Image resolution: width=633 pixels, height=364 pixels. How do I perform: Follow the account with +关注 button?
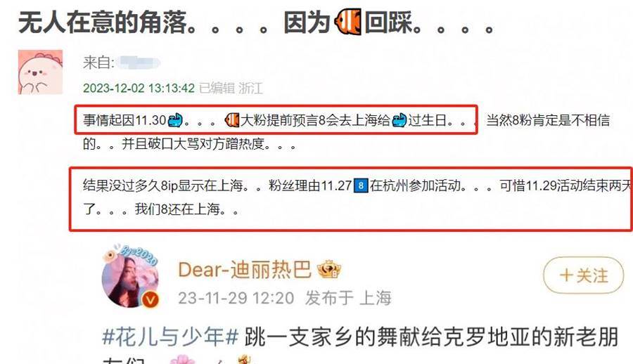pos(583,275)
